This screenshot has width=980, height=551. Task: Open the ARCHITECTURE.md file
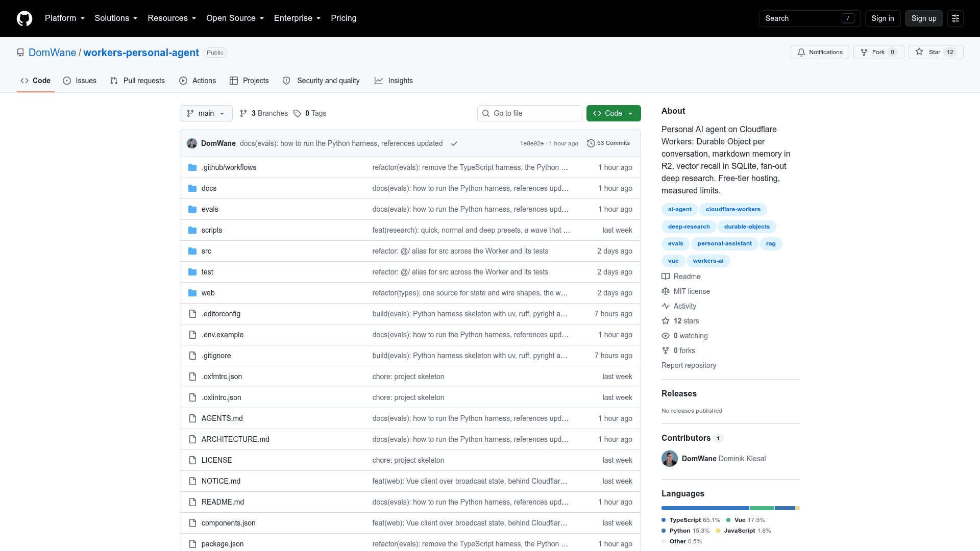[235, 439]
